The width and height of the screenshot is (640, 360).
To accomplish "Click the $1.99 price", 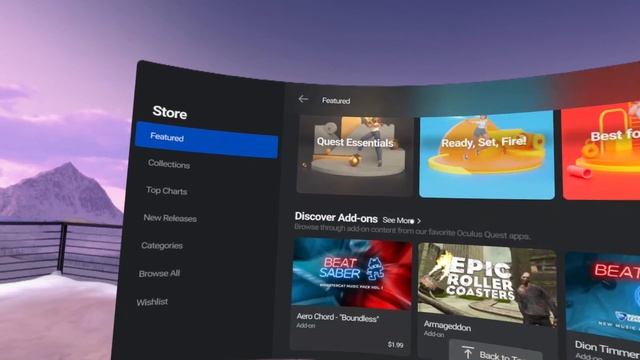I will point(396,345).
